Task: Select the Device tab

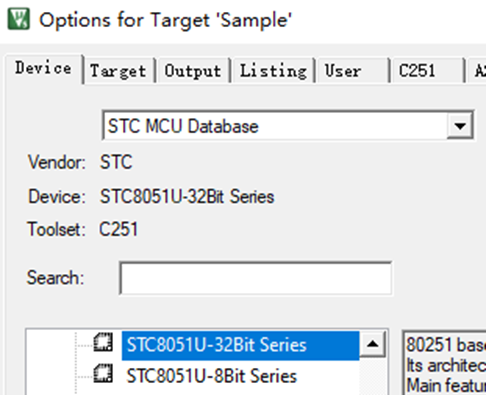Action: point(44,68)
